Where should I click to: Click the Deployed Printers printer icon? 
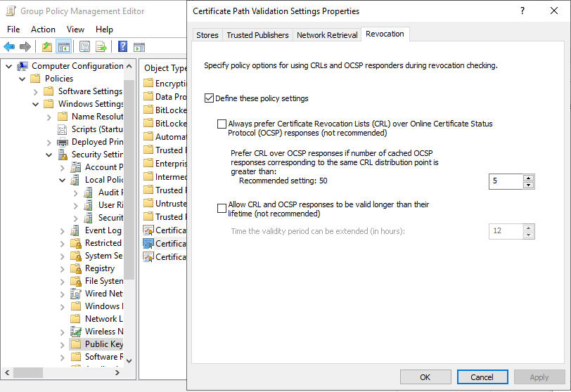(63, 142)
